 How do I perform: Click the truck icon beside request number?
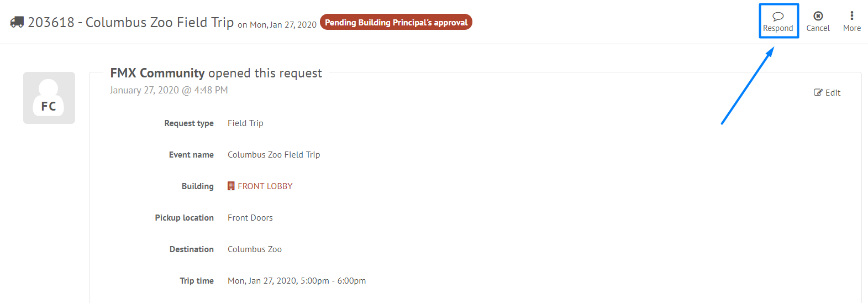(17, 22)
